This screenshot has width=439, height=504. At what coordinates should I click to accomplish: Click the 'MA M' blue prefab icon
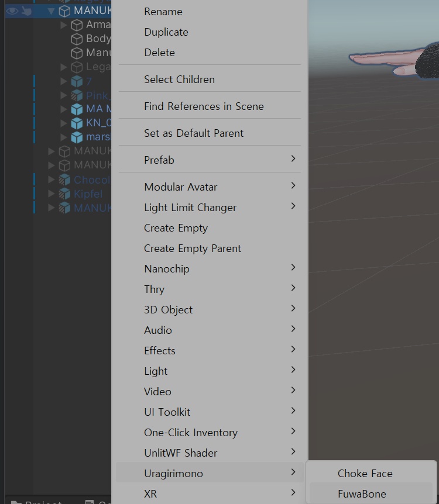coord(77,109)
